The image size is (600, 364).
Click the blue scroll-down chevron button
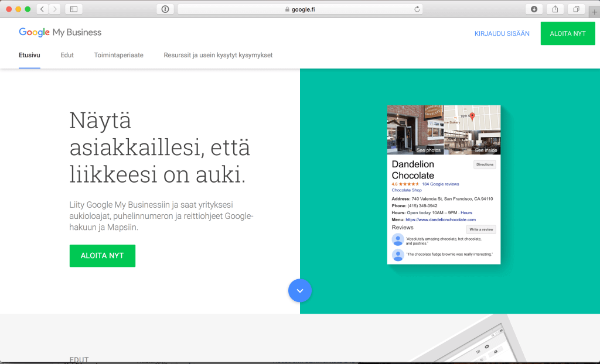(x=300, y=290)
